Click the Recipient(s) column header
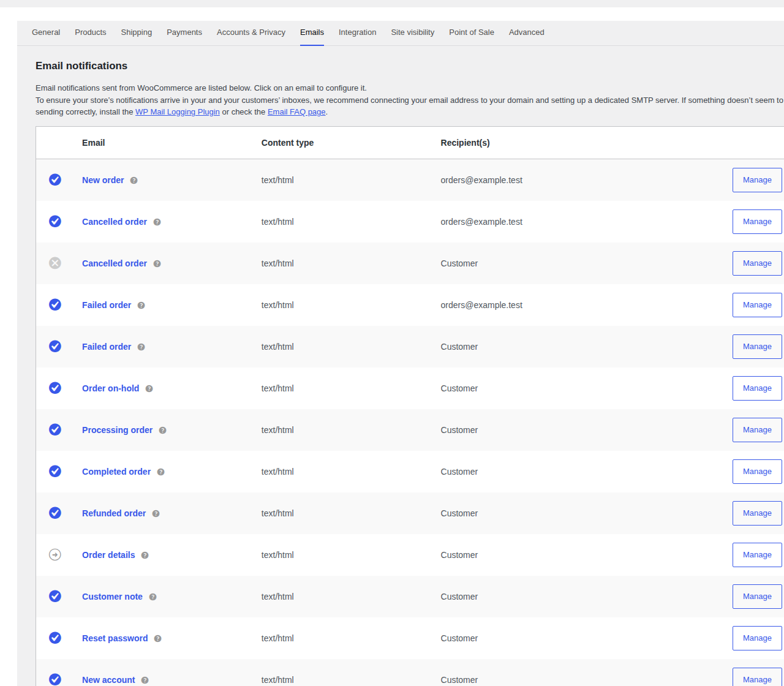Viewport: 784px width, 686px height. [x=465, y=143]
